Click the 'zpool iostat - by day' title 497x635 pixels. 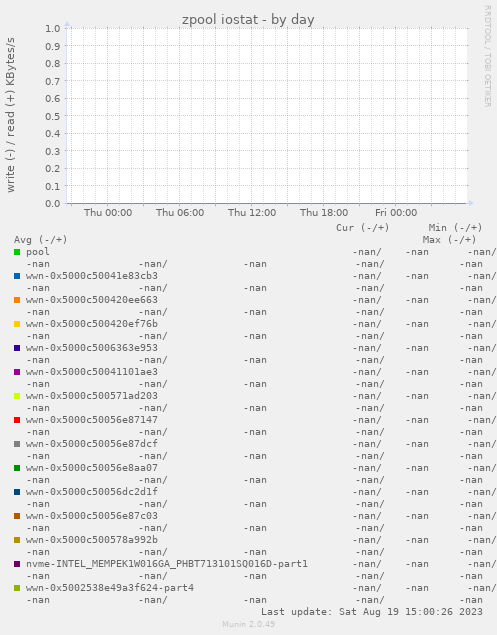[x=248, y=19]
